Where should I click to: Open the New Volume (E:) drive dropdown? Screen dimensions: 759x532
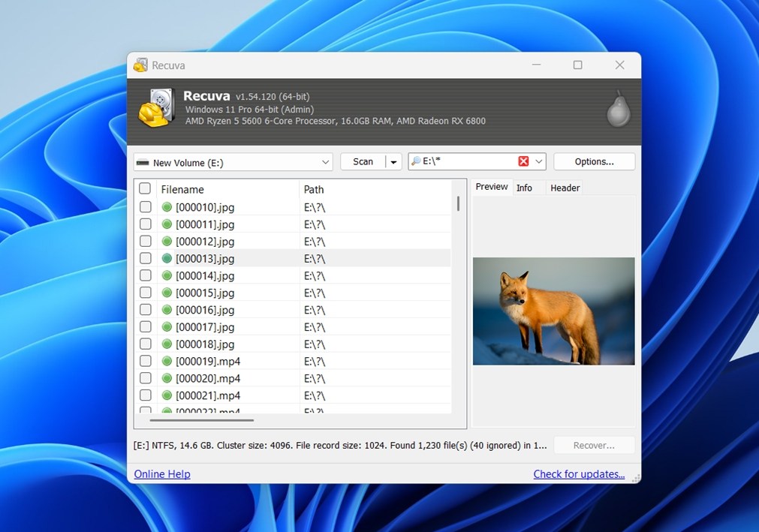[x=324, y=162]
